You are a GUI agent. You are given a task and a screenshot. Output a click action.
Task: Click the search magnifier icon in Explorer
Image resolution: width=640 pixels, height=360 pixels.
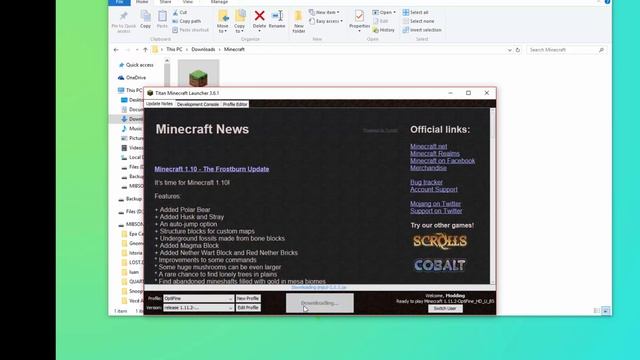tap(601, 50)
